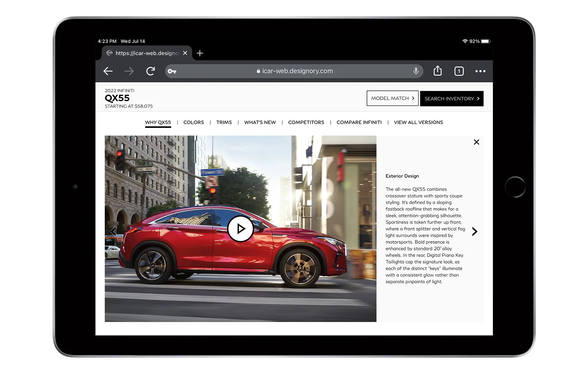Click the icar-web.designory.com address field
The width and height of the screenshot is (588, 374).
pyautogui.click(x=294, y=71)
